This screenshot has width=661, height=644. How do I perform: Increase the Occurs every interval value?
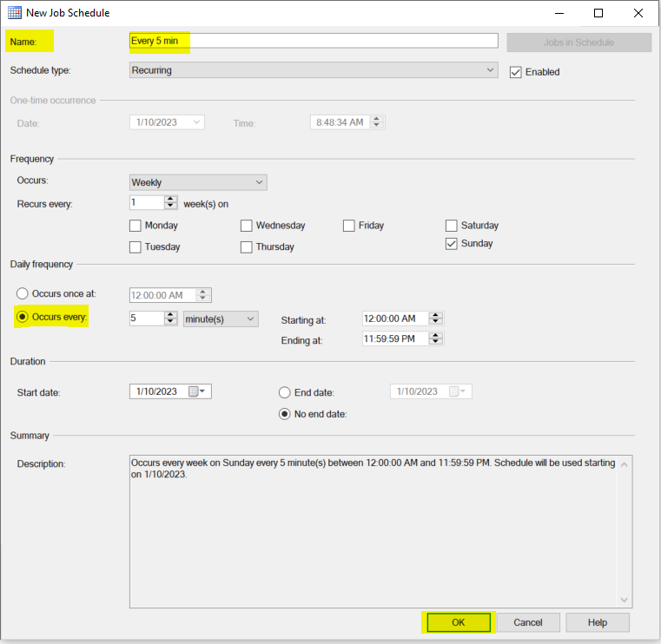[170, 315]
